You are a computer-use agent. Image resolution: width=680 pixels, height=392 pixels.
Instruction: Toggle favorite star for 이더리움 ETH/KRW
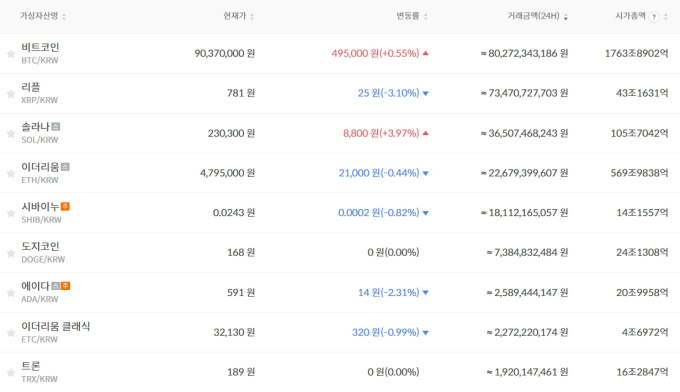[11, 173]
